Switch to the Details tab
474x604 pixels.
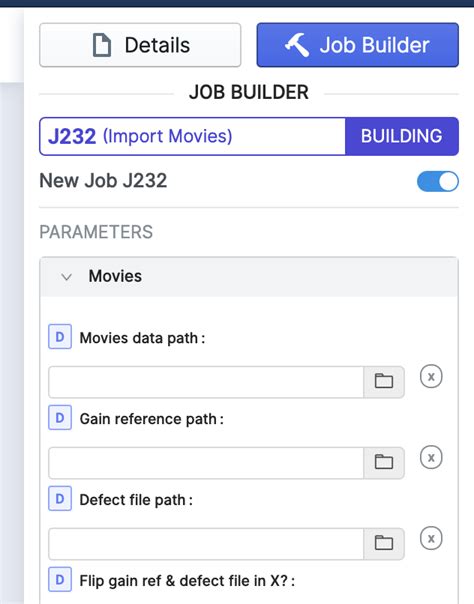(140, 45)
